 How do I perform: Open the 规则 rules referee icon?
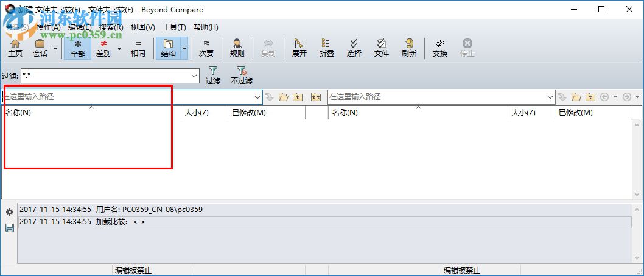tap(237, 48)
